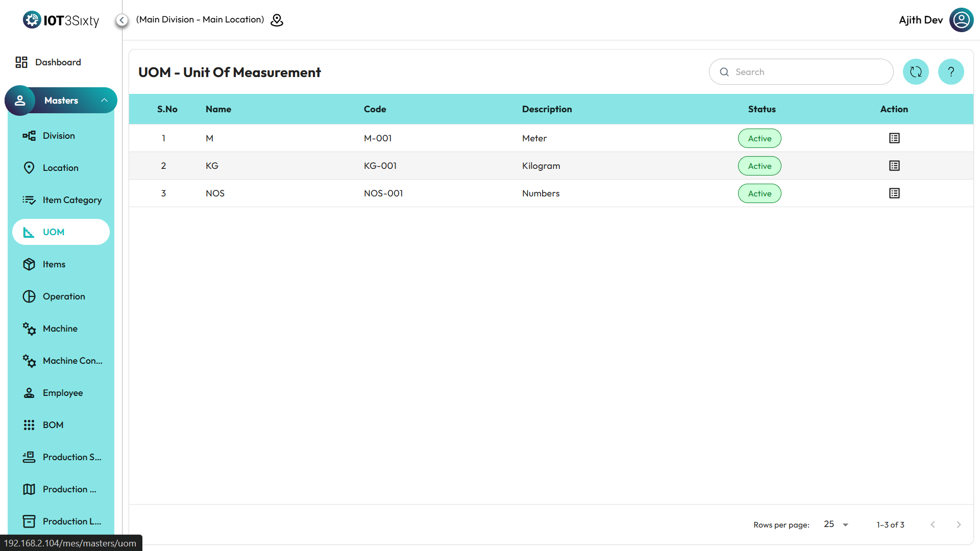Click the user profile avatar icon
Viewport: 980px width, 551px height.
(x=961, y=20)
